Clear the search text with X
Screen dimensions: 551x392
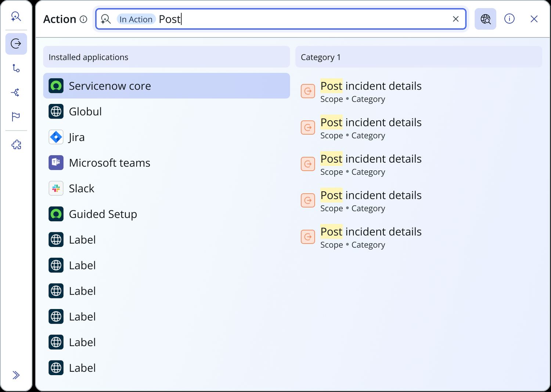coord(455,19)
